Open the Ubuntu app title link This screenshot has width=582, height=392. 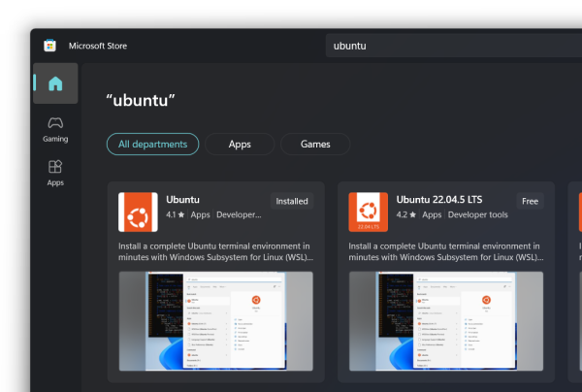click(183, 199)
